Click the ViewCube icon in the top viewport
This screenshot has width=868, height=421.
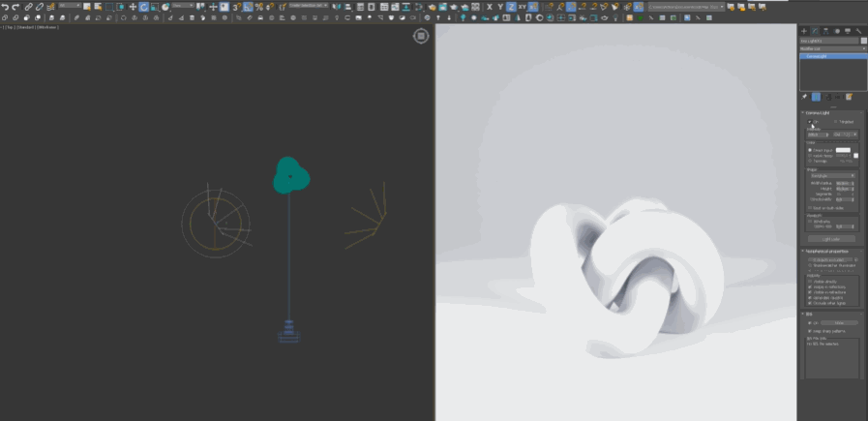coord(421,36)
